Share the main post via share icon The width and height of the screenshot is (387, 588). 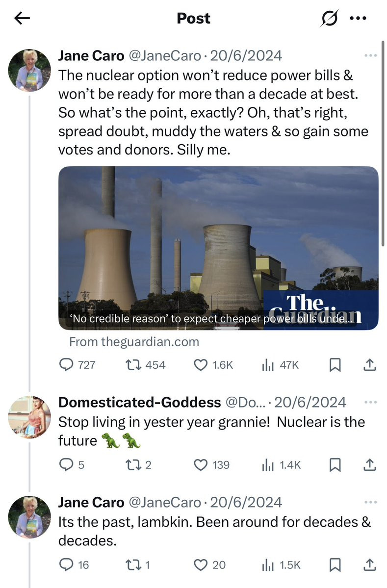click(369, 365)
